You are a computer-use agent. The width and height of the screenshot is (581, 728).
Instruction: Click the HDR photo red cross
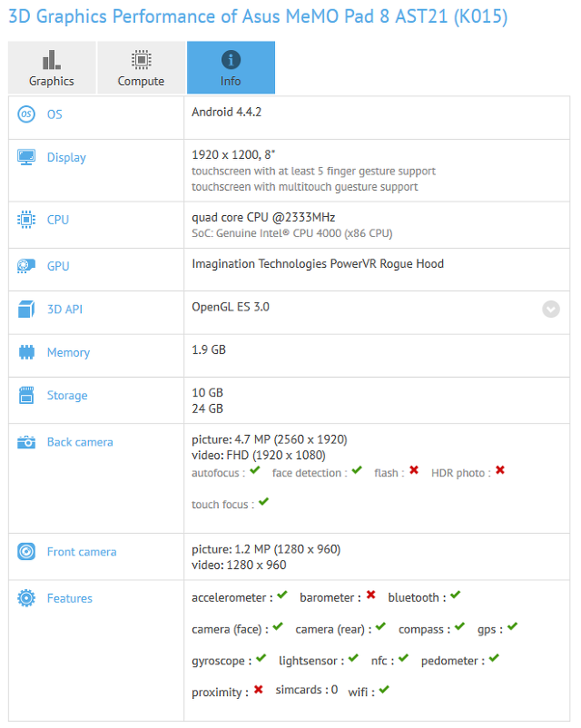pos(499,470)
